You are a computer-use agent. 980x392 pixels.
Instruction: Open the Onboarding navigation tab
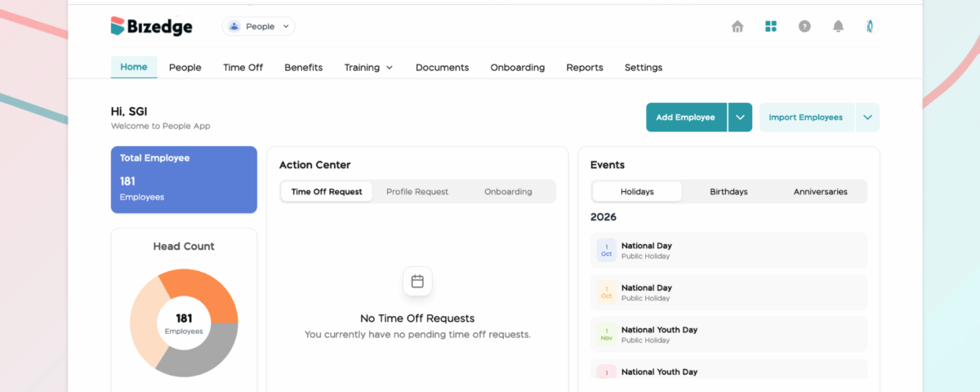pos(517,67)
